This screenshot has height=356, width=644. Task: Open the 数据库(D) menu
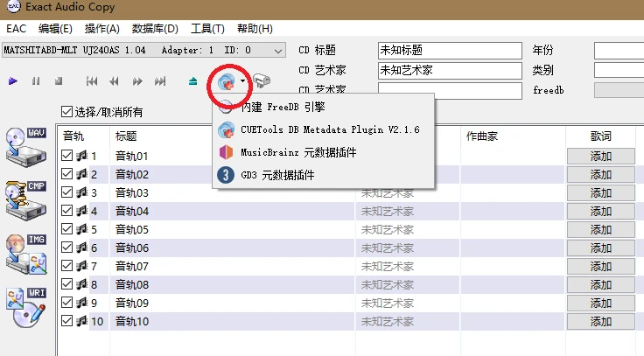tap(155, 29)
